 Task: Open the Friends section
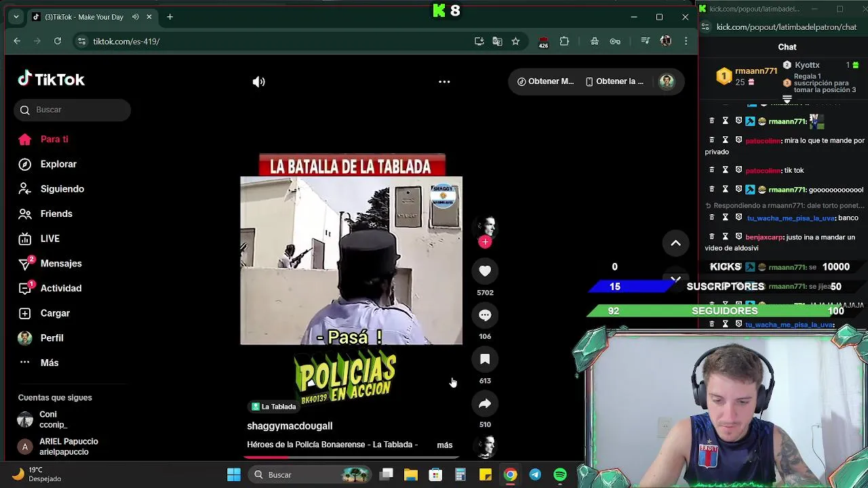coord(56,214)
